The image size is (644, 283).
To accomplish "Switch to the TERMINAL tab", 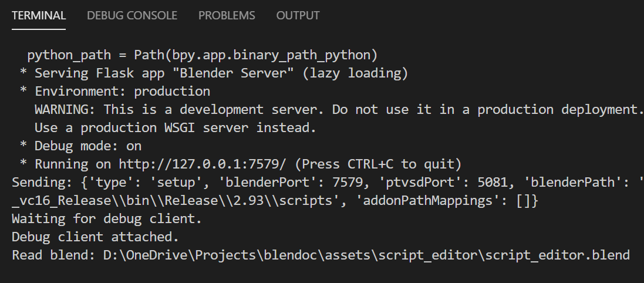I will click(39, 16).
